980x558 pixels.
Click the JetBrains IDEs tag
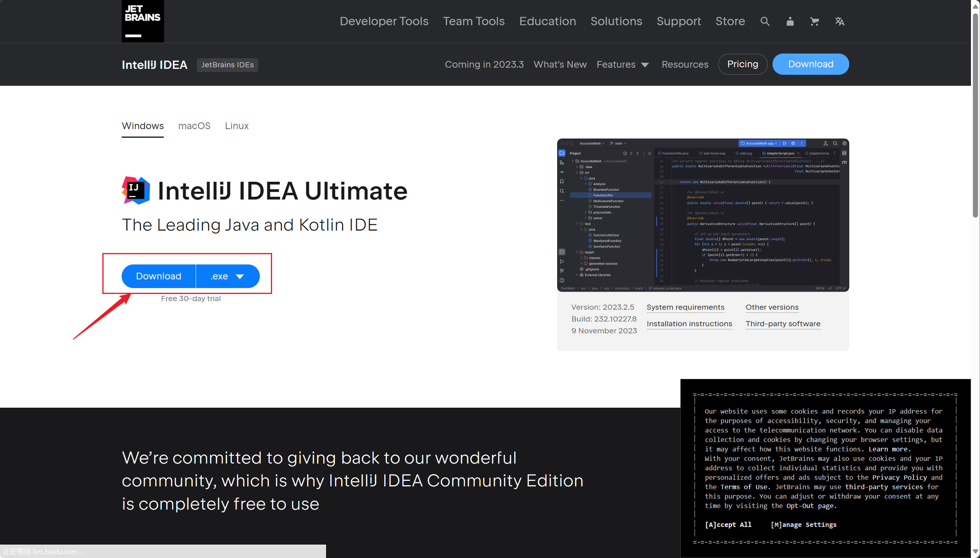pyautogui.click(x=227, y=65)
